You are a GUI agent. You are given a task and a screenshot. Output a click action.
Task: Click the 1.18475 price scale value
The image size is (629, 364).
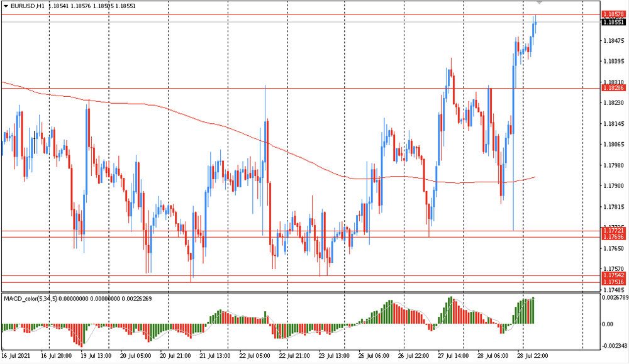point(614,40)
